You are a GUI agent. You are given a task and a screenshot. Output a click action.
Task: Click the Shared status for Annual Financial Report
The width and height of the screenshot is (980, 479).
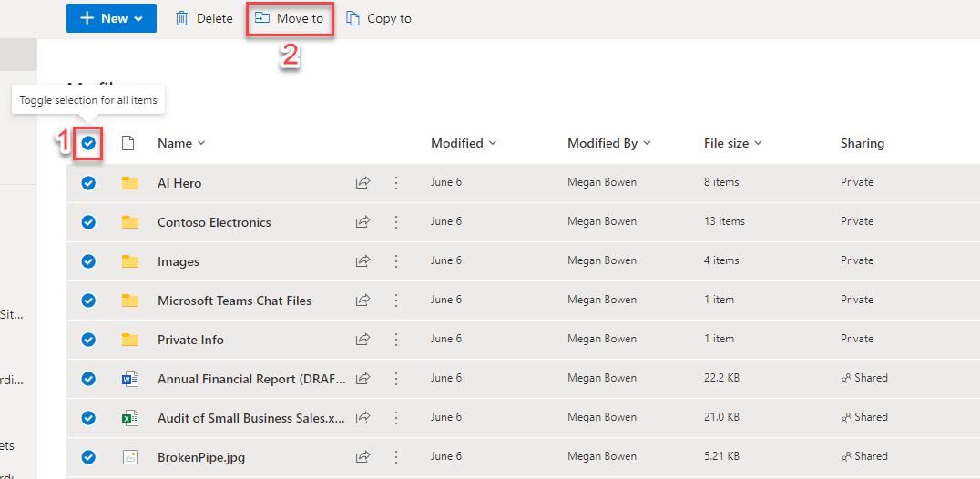(x=864, y=378)
